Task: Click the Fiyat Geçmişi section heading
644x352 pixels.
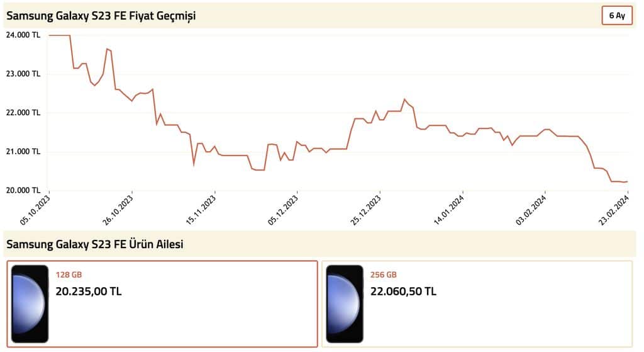Action: (x=101, y=16)
